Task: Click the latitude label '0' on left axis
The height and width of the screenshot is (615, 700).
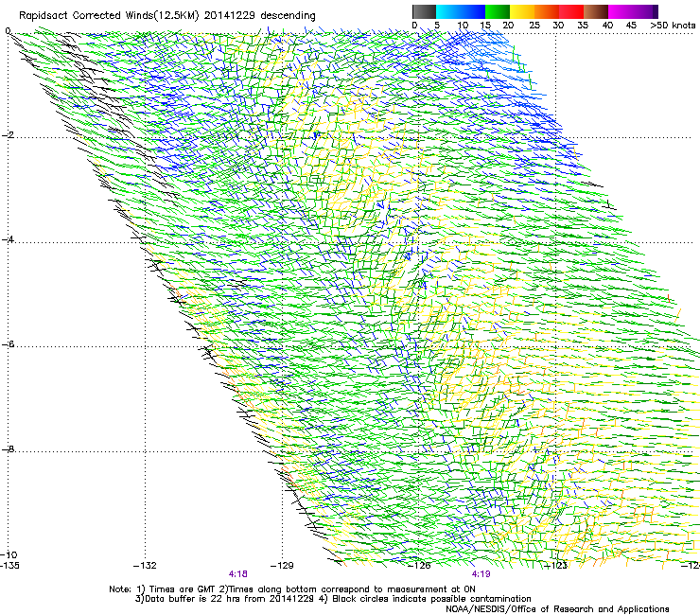Action: click(x=8, y=31)
